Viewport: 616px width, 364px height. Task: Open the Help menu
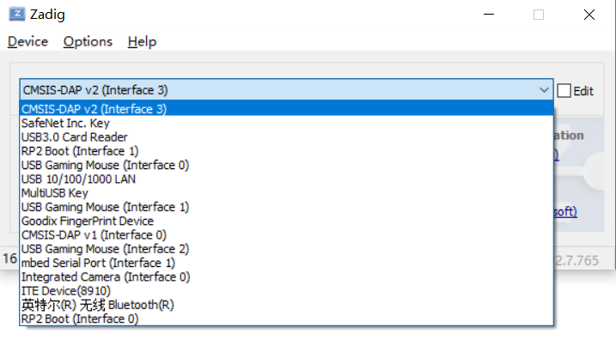pos(142,41)
